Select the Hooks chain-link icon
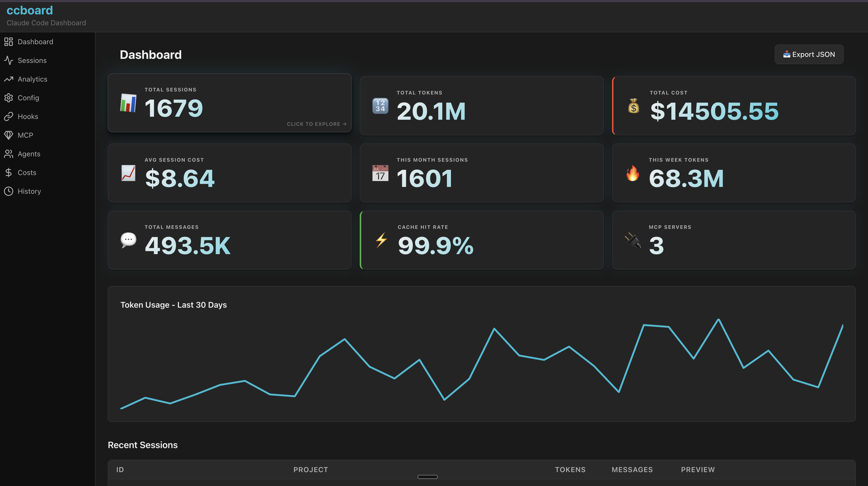The image size is (868, 486). 9,116
